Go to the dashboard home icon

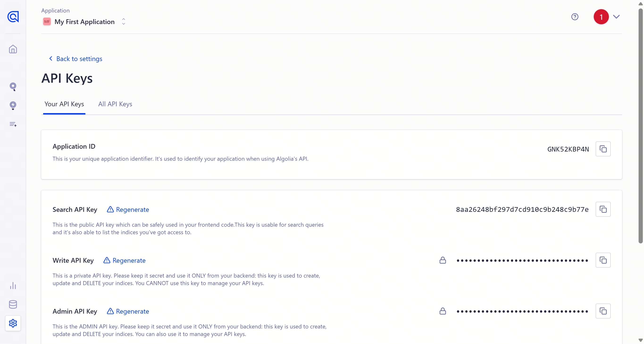click(x=13, y=49)
